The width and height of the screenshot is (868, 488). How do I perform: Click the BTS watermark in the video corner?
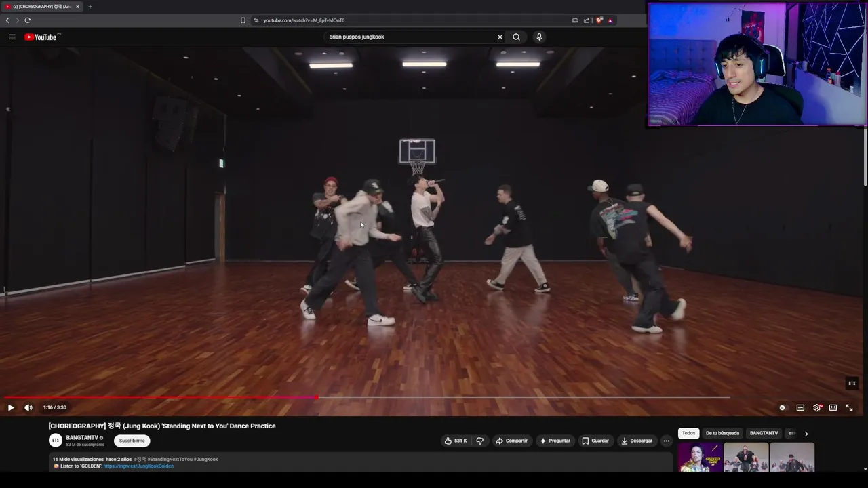pyautogui.click(x=852, y=384)
